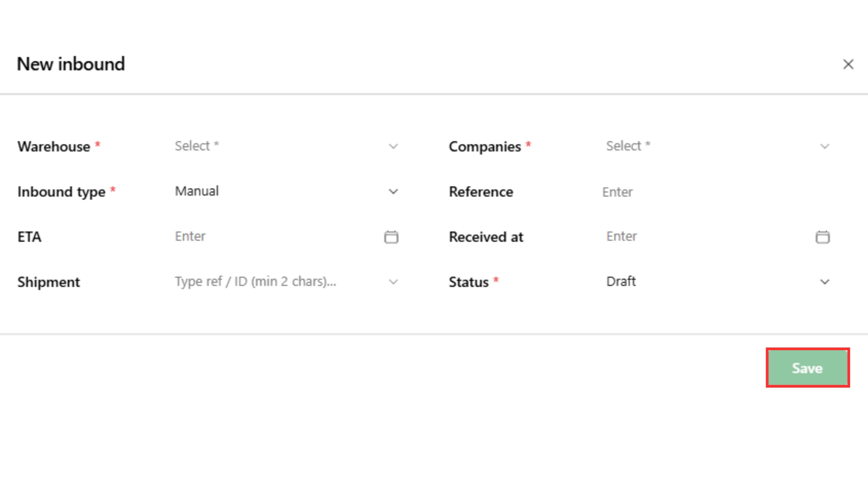Screen dimensions: 868x488
Task: Click the Inbound type chevron arrow
Action: tap(393, 192)
